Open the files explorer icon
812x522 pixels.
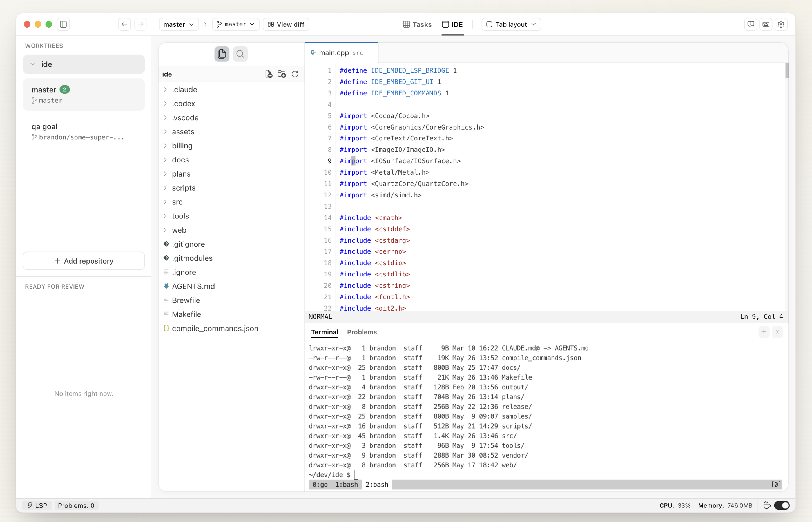(x=222, y=54)
